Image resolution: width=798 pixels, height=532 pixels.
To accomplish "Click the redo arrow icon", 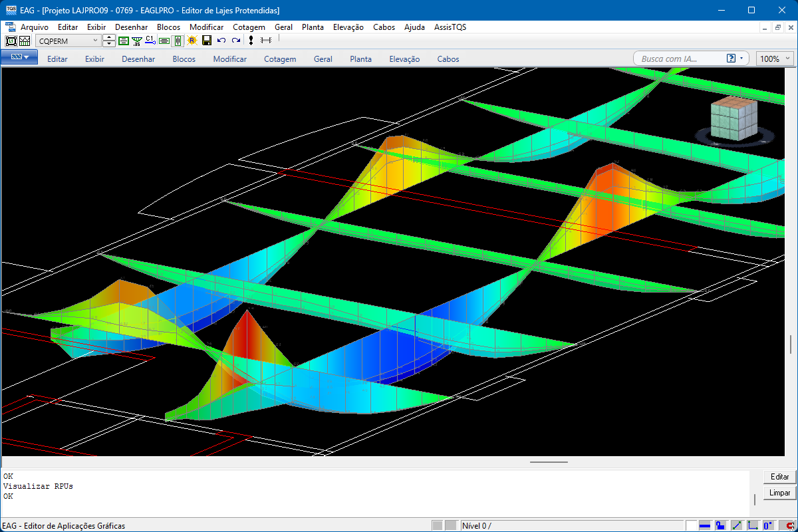I will (235, 41).
